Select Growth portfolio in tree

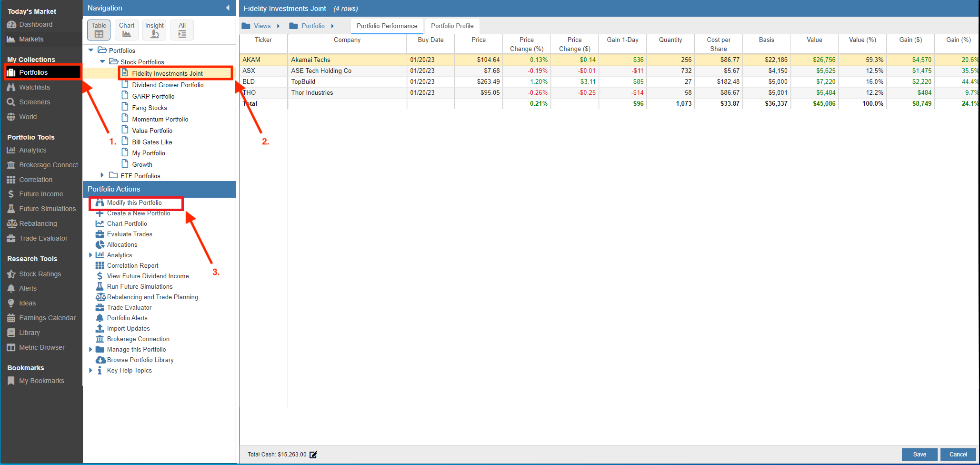point(142,164)
